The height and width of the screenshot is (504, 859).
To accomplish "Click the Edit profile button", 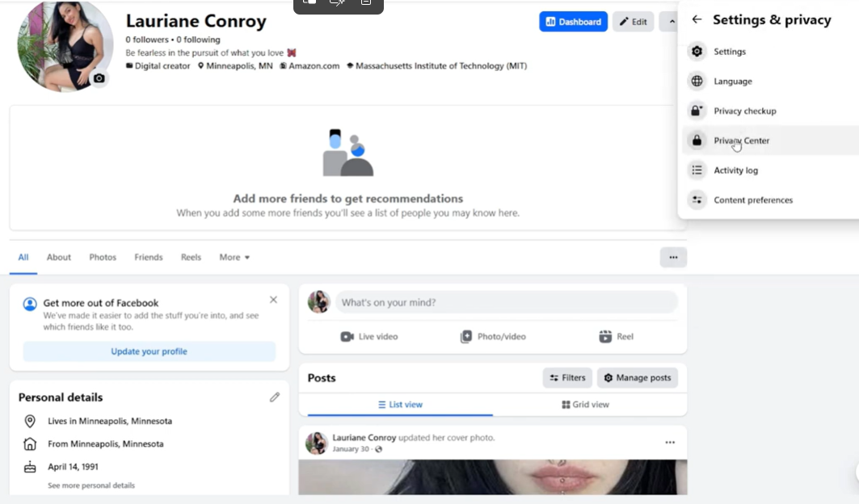I will click(633, 22).
